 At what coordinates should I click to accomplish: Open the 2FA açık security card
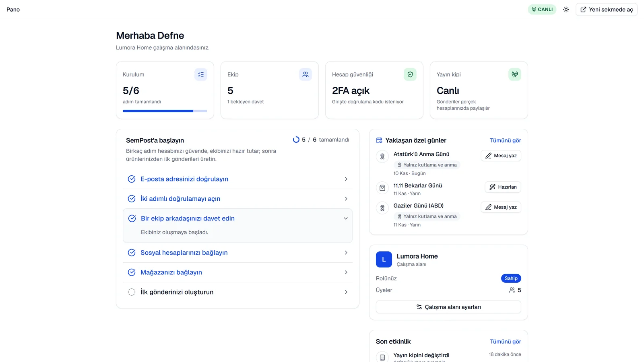coord(374,90)
